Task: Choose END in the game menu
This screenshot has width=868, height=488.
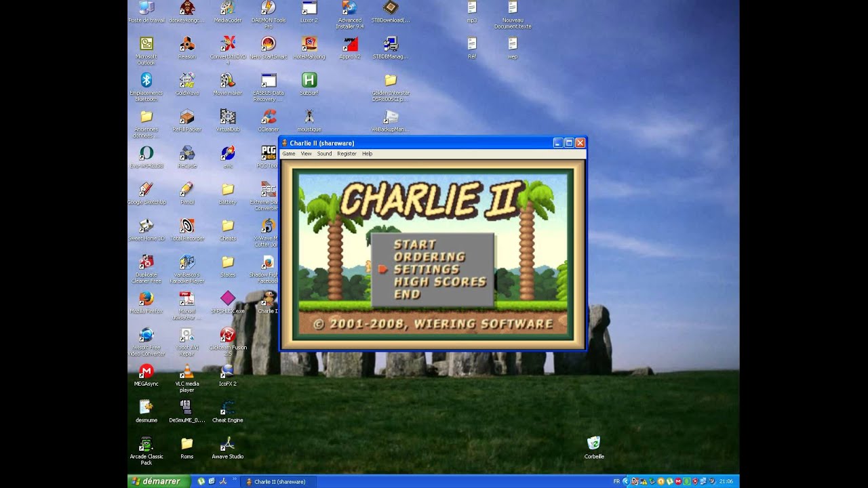Action: [x=407, y=294]
